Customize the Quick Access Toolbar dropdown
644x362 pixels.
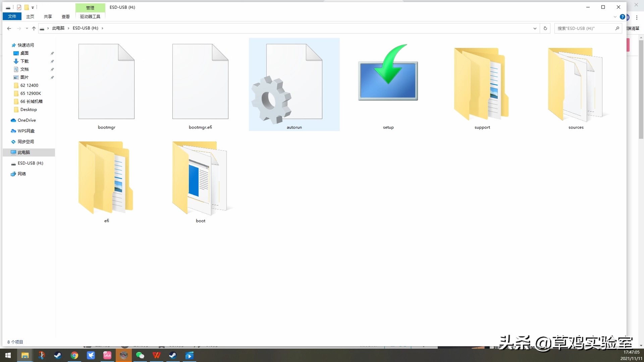pyautogui.click(x=33, y=7)
